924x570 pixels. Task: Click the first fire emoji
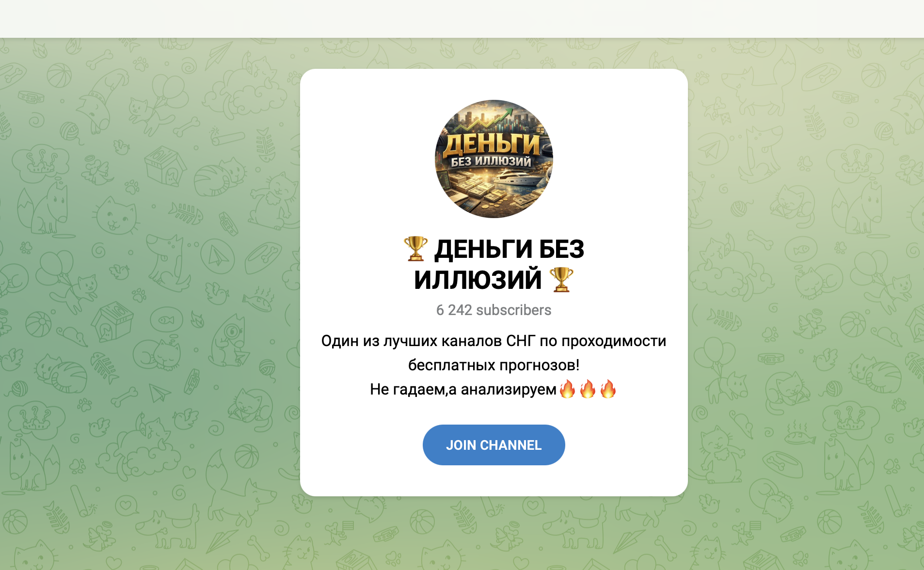[x=567, y=389]
